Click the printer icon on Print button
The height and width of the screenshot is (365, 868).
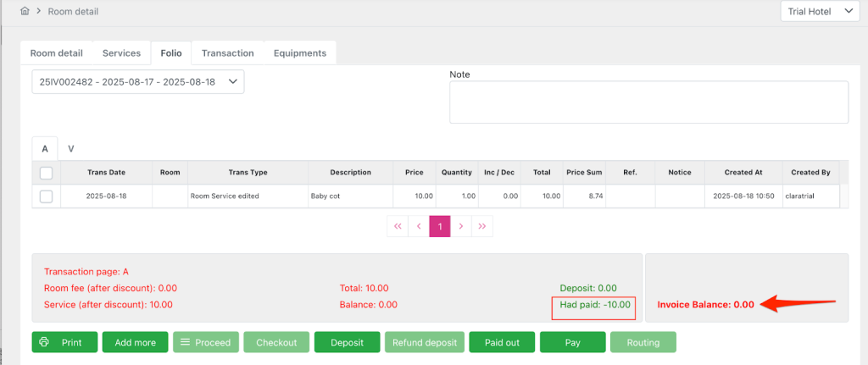pyautogui.click(x=44, y=342)
